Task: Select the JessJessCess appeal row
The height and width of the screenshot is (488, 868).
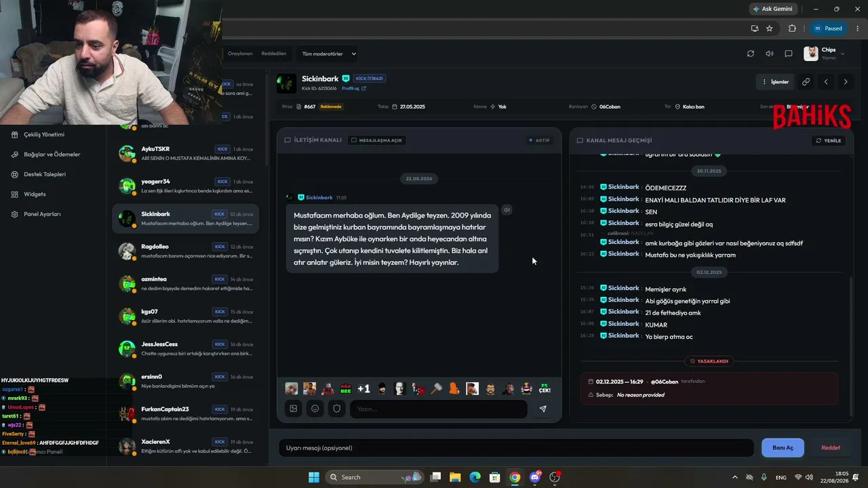Action: pyautogui.click(x=185, y=348)
